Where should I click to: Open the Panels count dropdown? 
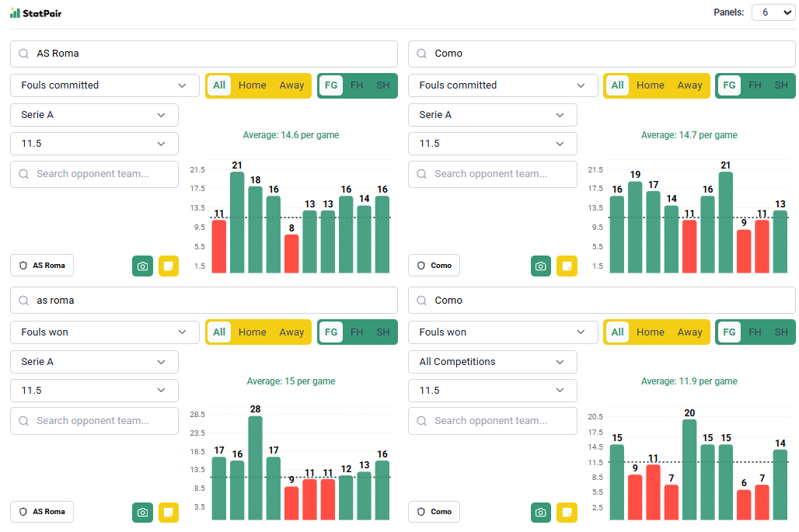tap(773, 12)
